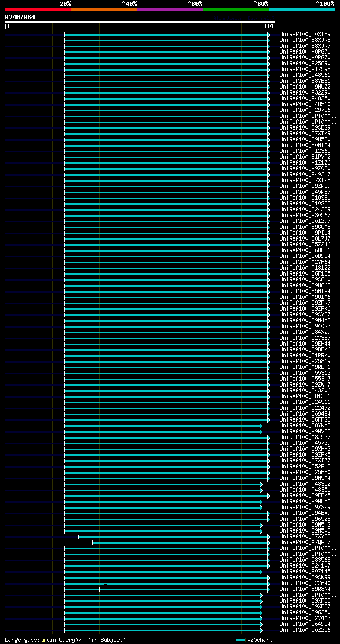Open UniRef100_Q84XZ9 hit
Screen dimensions: 340x644
click(x=305, y=332)
